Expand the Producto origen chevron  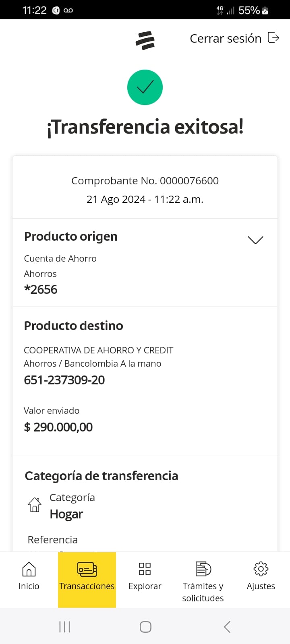click(255, 240)
